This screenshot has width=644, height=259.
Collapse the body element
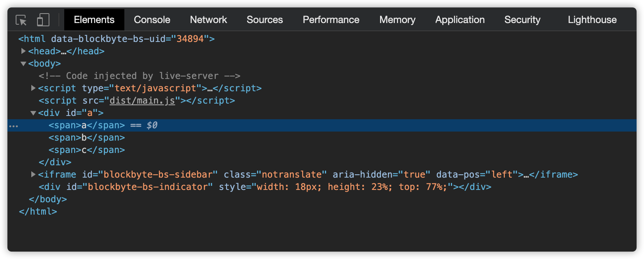(x=23, y=64)
